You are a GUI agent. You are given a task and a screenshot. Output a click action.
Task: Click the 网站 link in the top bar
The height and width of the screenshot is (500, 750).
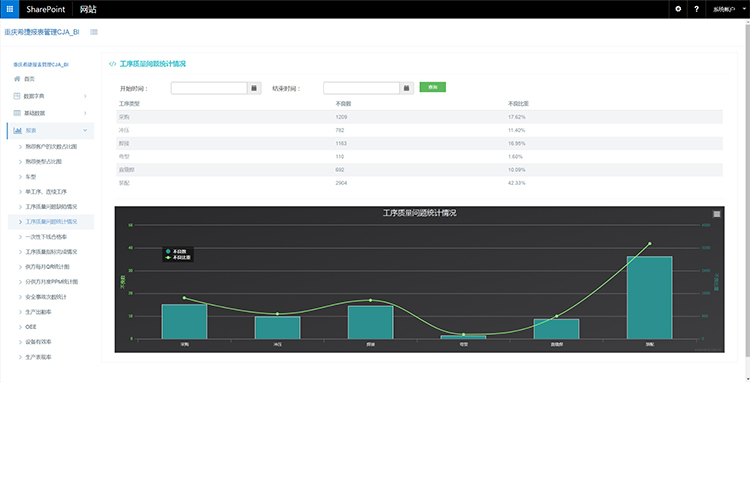point(88,9)
